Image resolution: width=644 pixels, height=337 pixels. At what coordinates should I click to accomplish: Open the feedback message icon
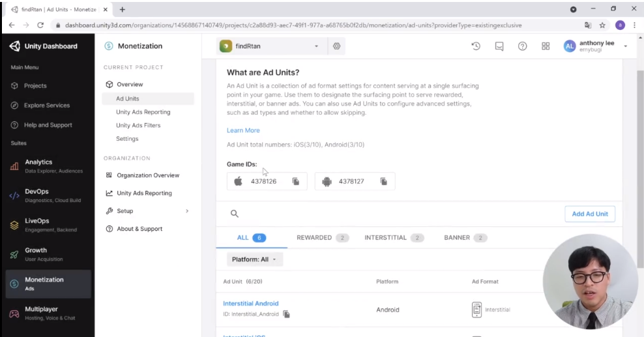(499, 46)
